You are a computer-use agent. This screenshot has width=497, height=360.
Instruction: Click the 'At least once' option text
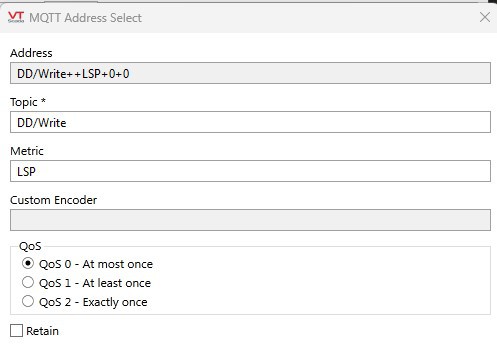tap(117, 283)
